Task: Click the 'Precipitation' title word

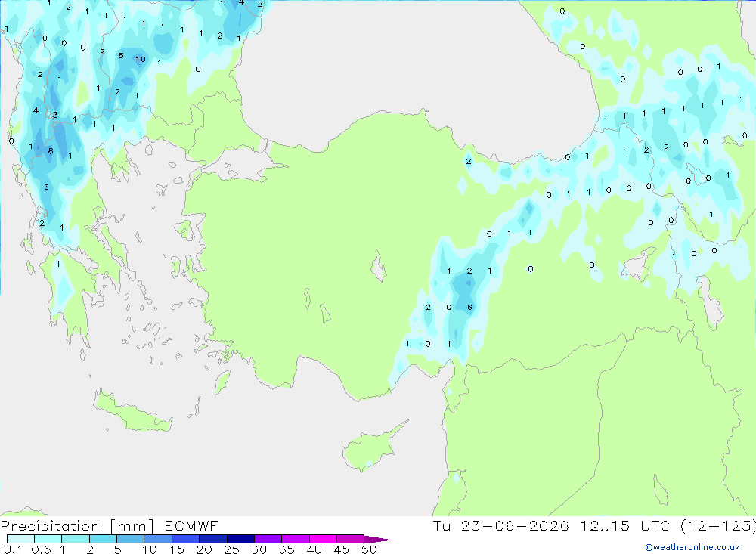Action: pos(50,526)
